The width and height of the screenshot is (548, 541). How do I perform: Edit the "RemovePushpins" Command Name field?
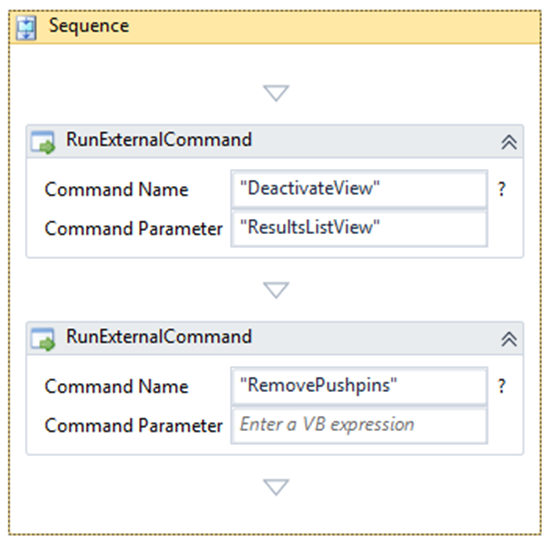coord(359,385)
